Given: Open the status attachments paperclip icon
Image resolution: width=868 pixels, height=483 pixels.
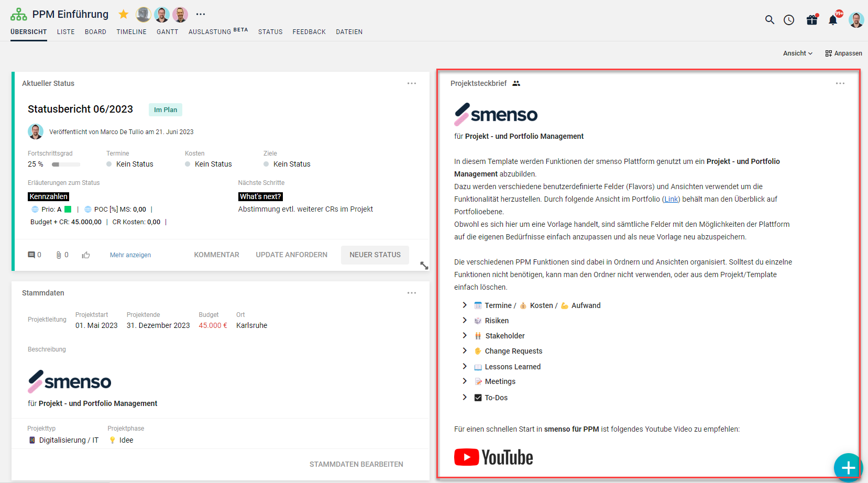Looking at the screenshot, I should pos(59,255).
